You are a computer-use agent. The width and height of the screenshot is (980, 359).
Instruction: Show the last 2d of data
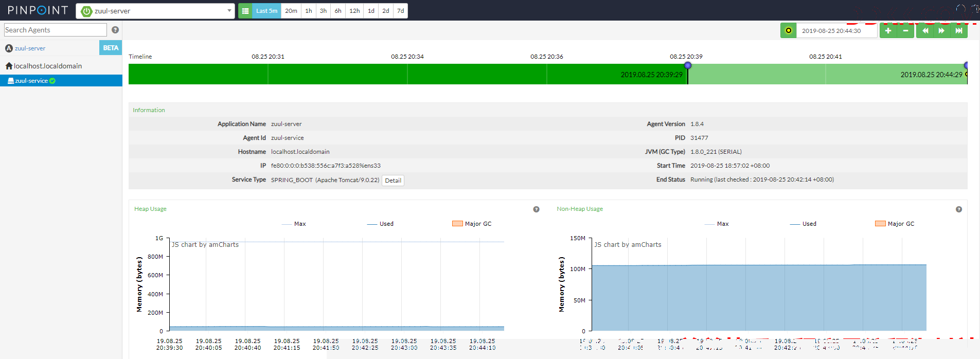point(386,11)
